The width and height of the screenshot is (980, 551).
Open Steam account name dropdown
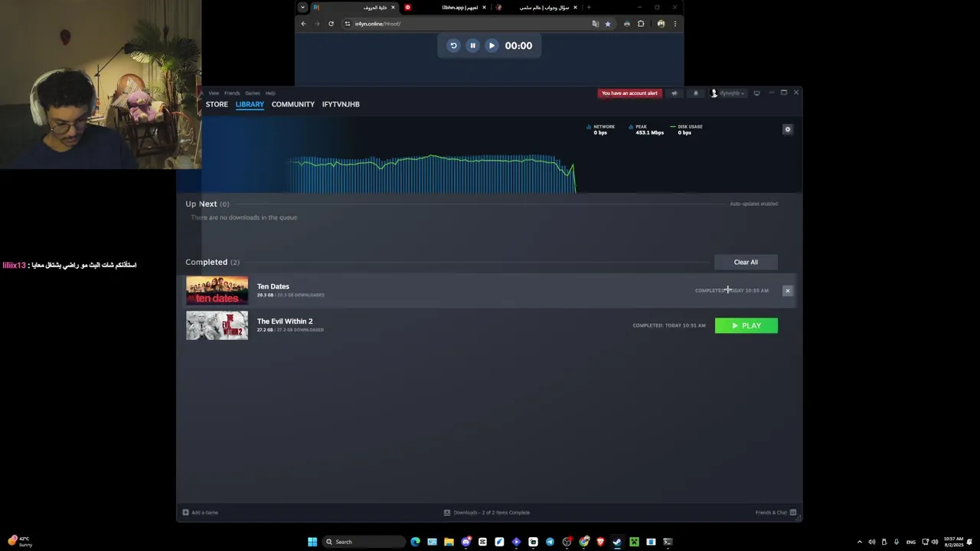727,93
